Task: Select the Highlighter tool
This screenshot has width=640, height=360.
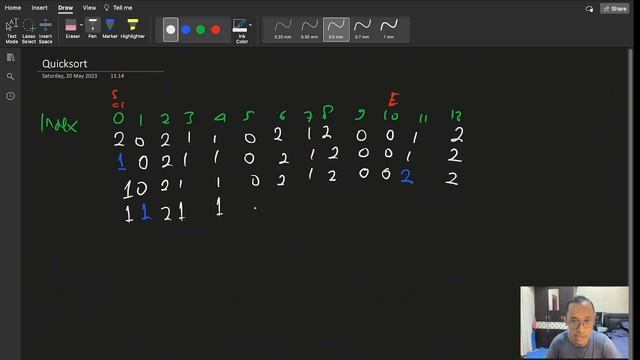Action: [133, 29]
